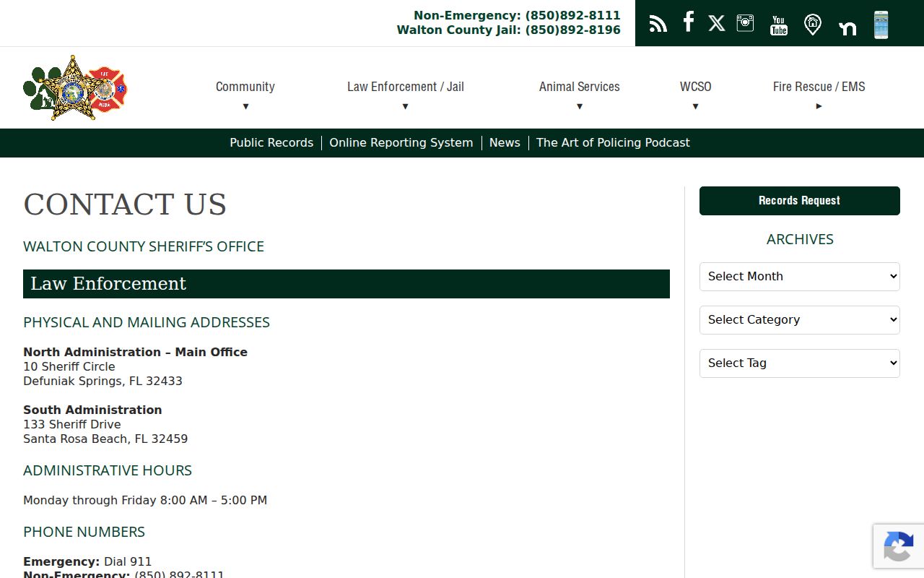The image size is (924, 578).
Task: Visit the Facebook page icon
Action: [689, 22]
